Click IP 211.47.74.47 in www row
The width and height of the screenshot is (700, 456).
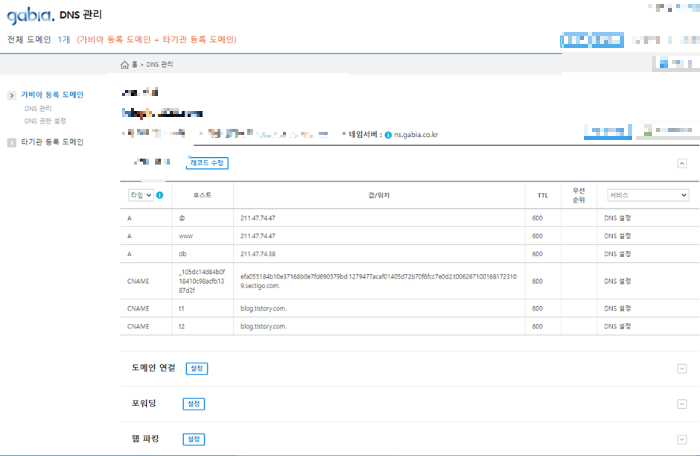click(258, 236)
